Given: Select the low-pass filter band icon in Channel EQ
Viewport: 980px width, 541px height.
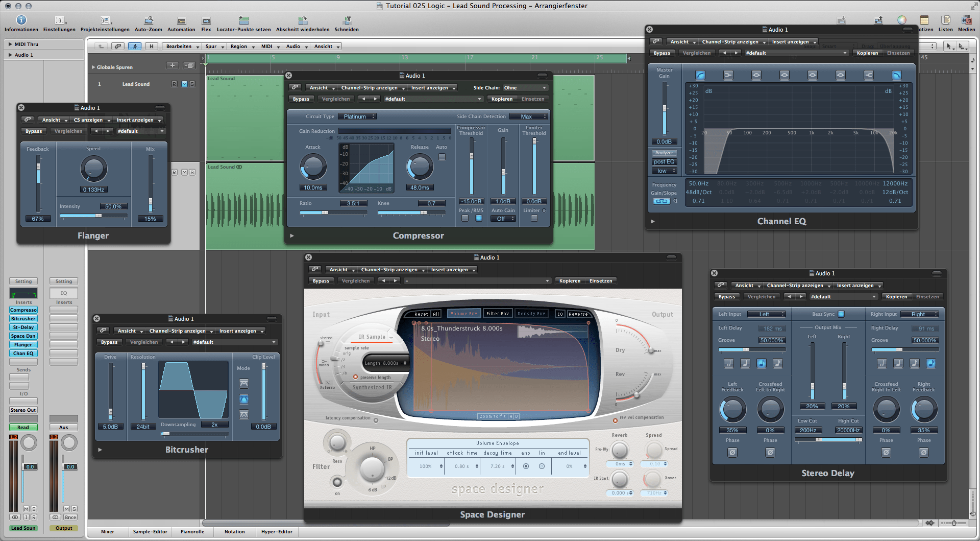Looking at the screenshot, I should 896,75.
